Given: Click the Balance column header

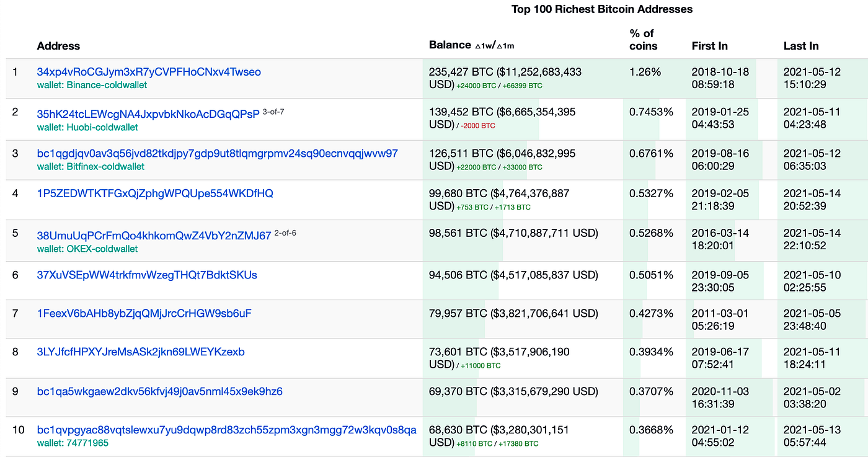Looking at the screenshot, I should (x=450, y=45).
